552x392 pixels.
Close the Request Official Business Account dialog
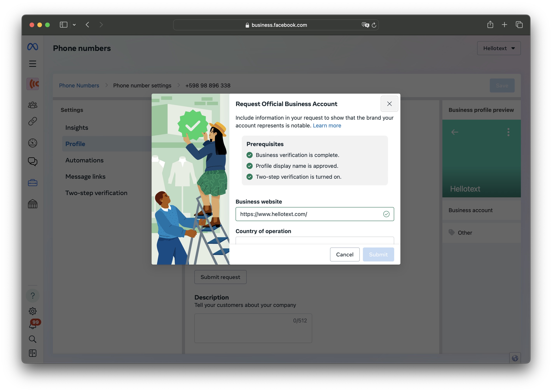pyautogui.click(x=389, y=104)
